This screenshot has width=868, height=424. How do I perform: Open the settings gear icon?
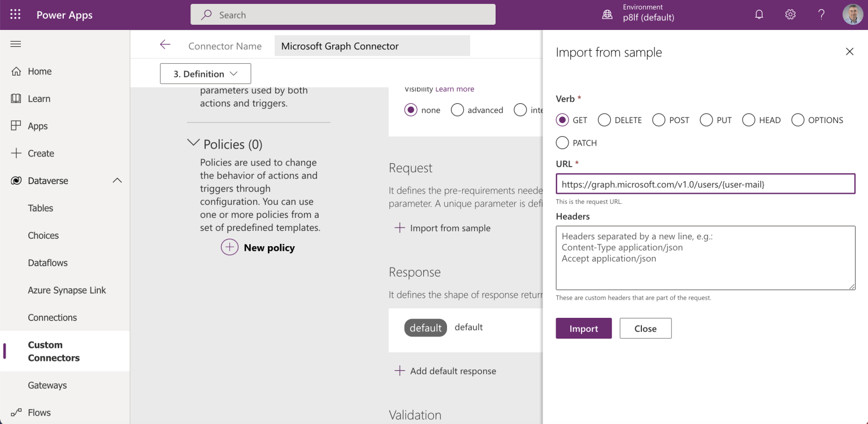[790, 15]
